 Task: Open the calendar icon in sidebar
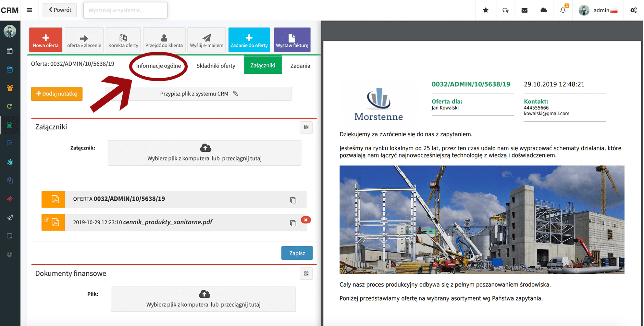(10, 51)
